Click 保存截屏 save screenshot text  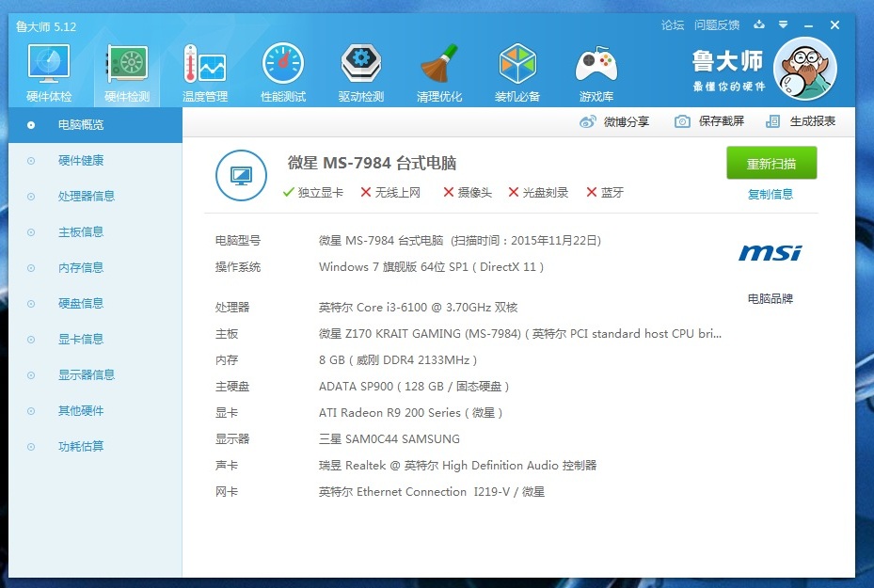[722, 121]
